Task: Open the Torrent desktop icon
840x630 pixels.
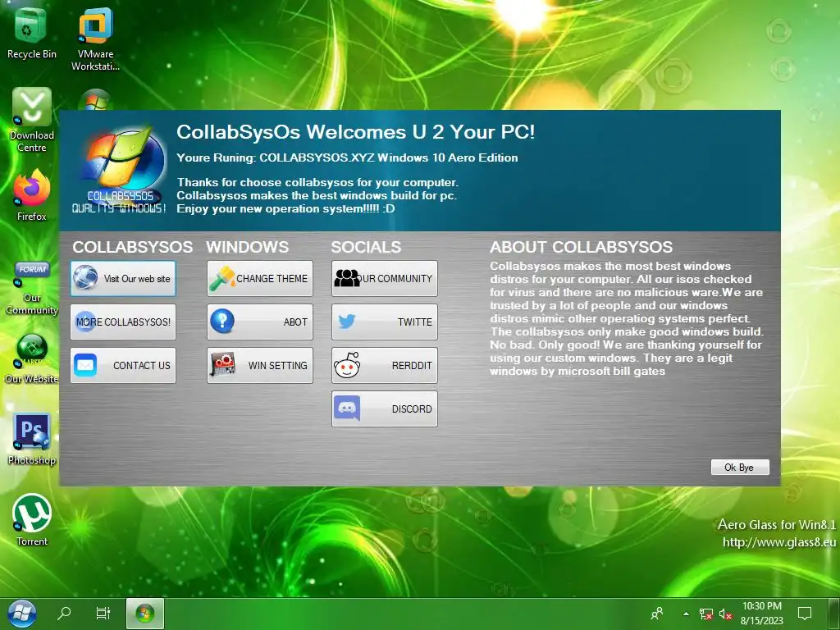Action: (x=32, y=519)
